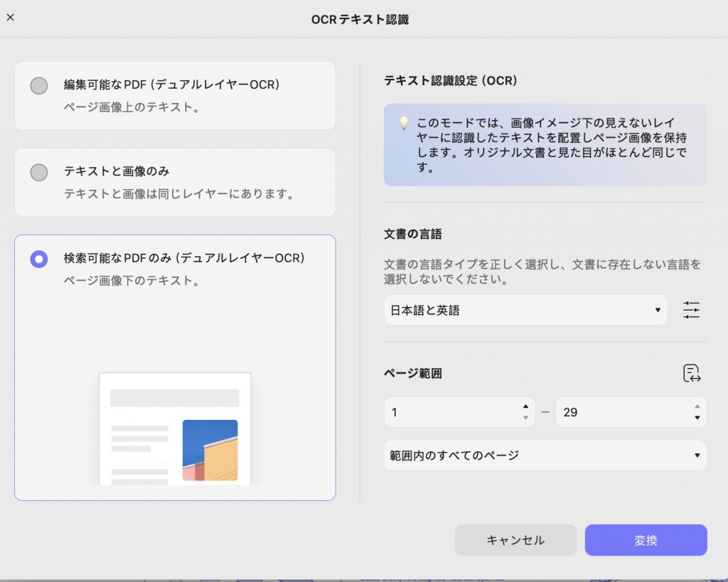
Task: Click the end page field showing 29
Action: click(x=631, y=412)
